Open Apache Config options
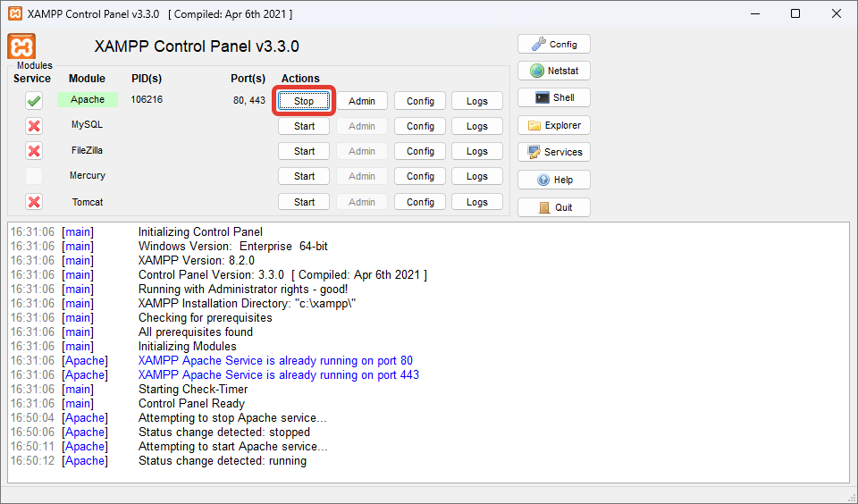Image resolution: width=858 pixels, height=504 pixels. (x=420, y=101)
